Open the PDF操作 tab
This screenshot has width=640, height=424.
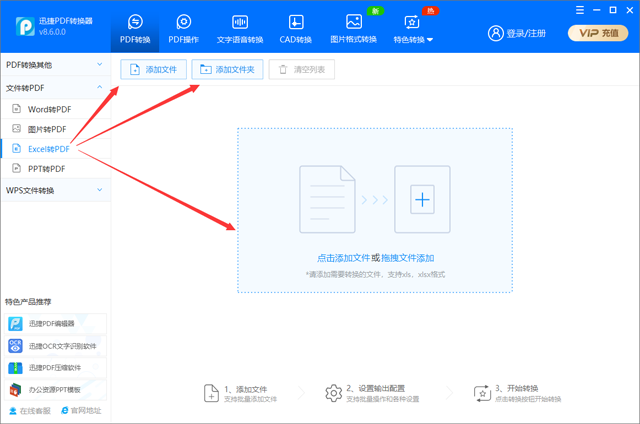[x=183, y=27]
